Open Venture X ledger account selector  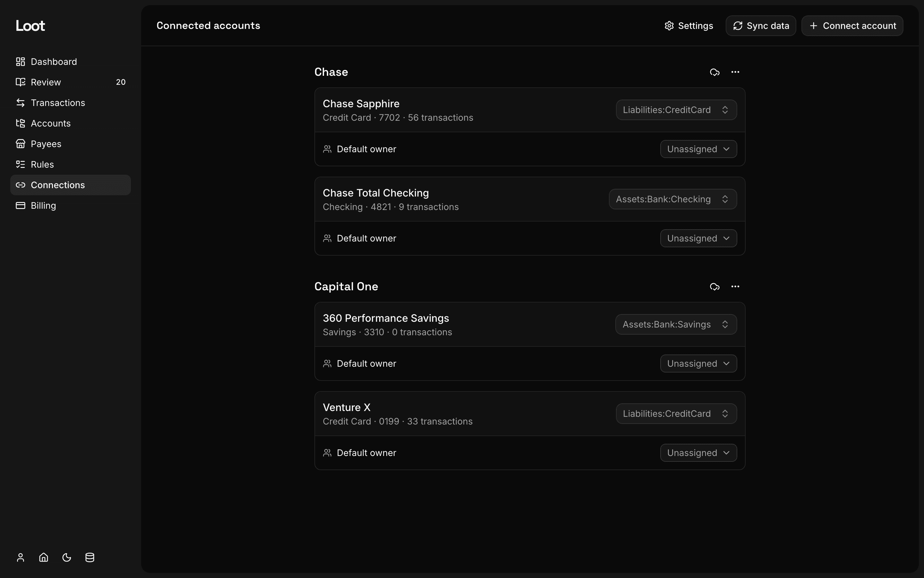pyautogui.click(x=676, y=414)
